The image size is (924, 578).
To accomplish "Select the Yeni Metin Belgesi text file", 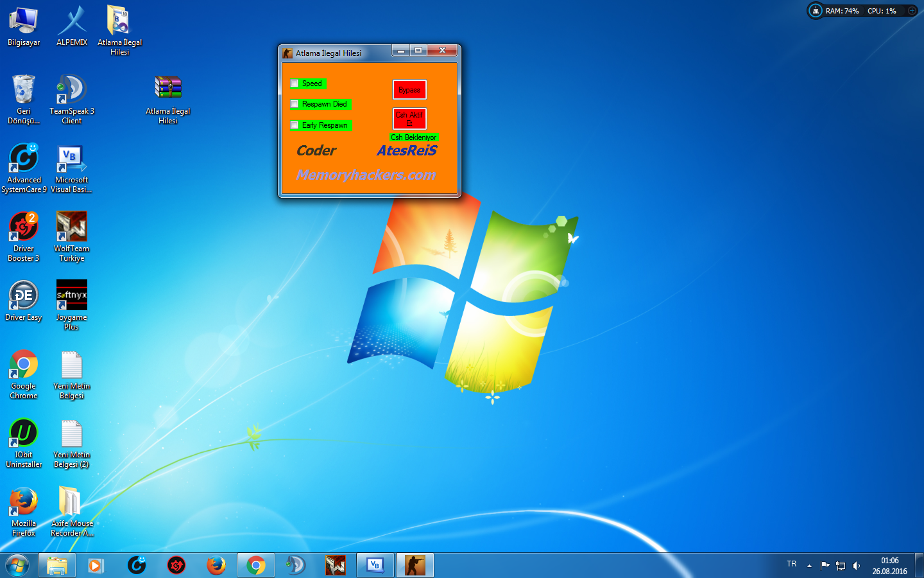I will click(x=72, y=374).
